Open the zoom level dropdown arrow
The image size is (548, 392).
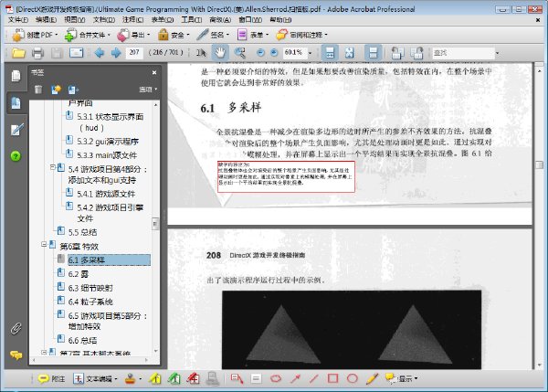[x=310, y=53]
